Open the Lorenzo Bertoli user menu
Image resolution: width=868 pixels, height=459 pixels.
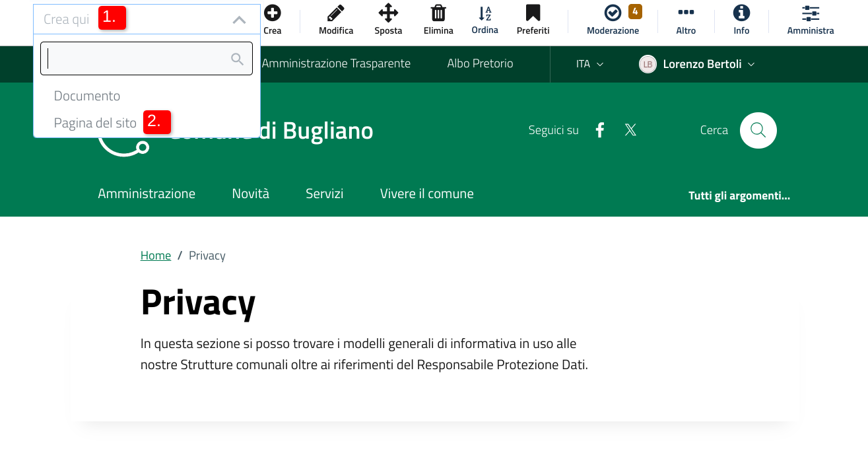click(x=697, y=64)
